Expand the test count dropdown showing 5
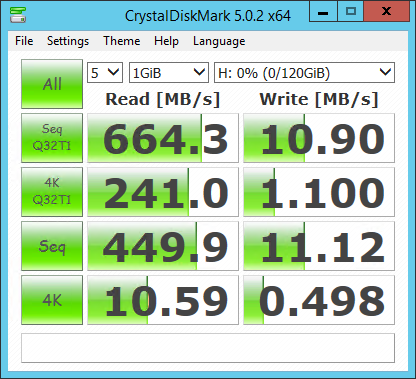This screenshot has width=416, height=379. click(x=105, y=73)
